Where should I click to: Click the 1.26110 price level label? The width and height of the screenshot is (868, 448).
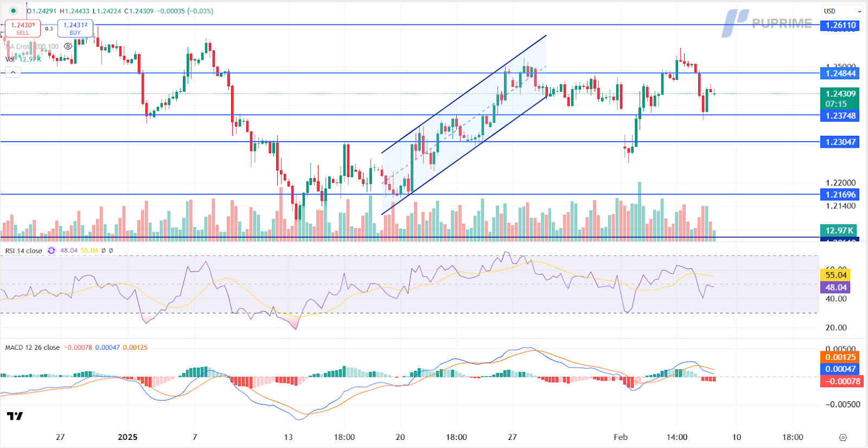click(x=840, y=26)
